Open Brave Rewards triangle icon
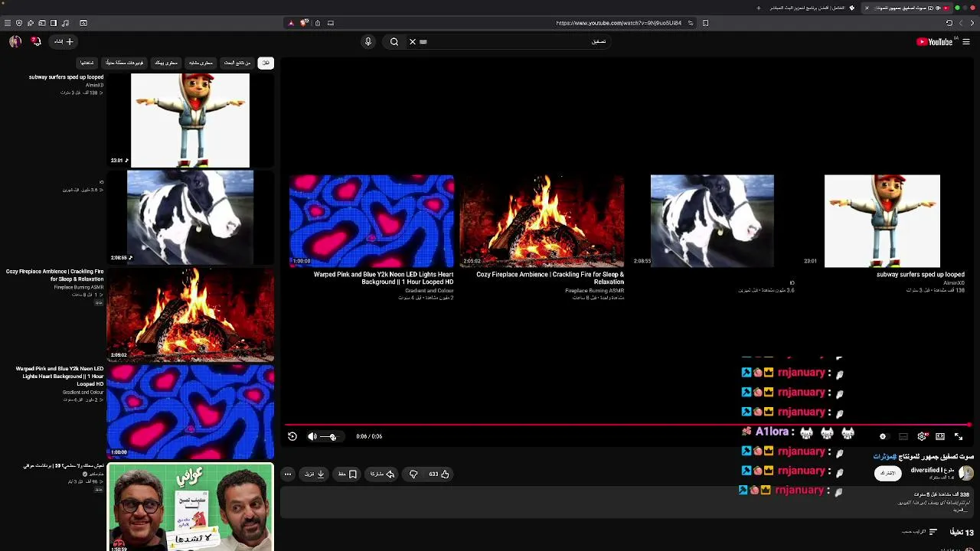The height and width of the screenshot is (551, 980). coord(291,23)
